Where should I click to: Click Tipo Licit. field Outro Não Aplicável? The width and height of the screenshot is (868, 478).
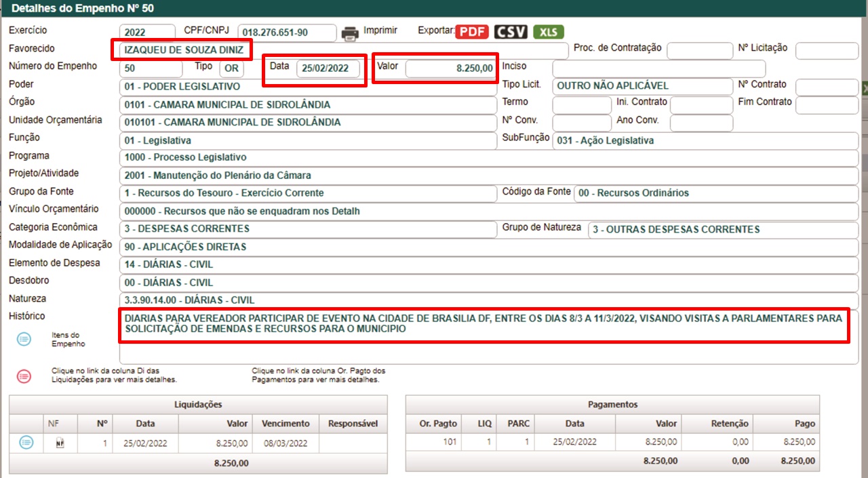tap(642, 87)
